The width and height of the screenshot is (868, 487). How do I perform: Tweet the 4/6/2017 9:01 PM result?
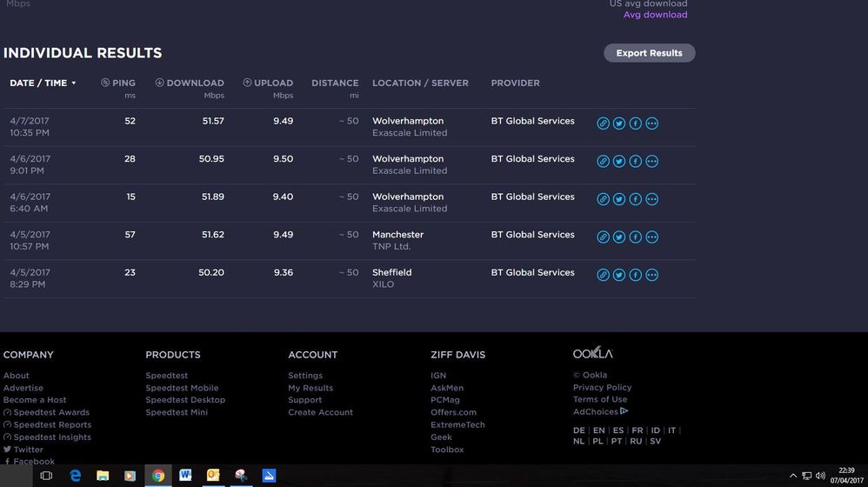(619, 161)
